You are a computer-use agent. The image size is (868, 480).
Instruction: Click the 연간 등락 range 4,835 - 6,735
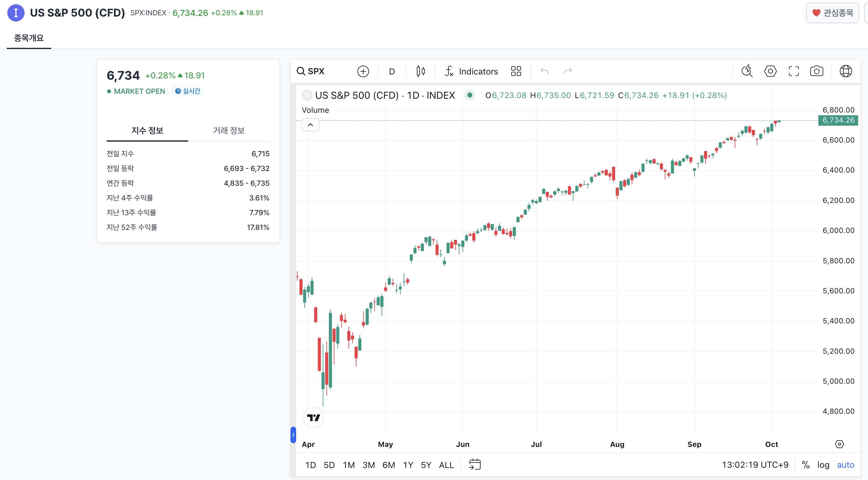tap(247, 183)
